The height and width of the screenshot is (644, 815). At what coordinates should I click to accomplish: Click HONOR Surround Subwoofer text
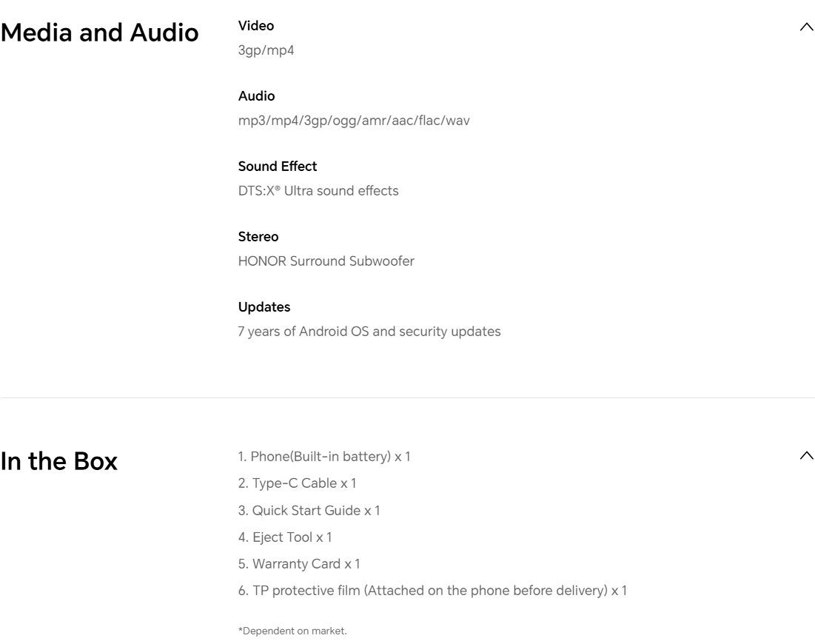(x=326, y=261)
